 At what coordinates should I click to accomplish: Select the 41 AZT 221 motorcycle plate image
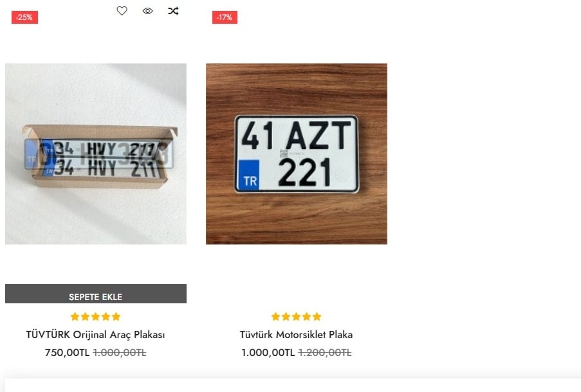pos(296,153)
